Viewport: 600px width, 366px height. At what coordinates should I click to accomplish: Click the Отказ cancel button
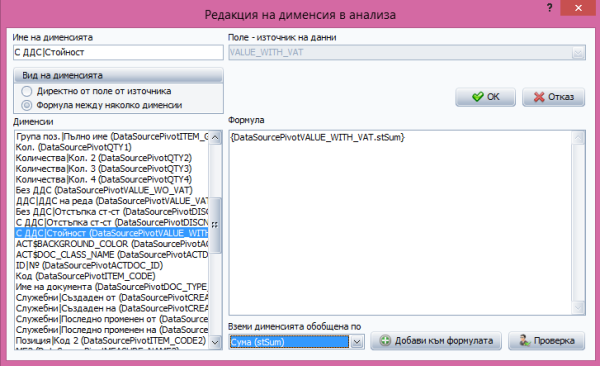point(553,97)
